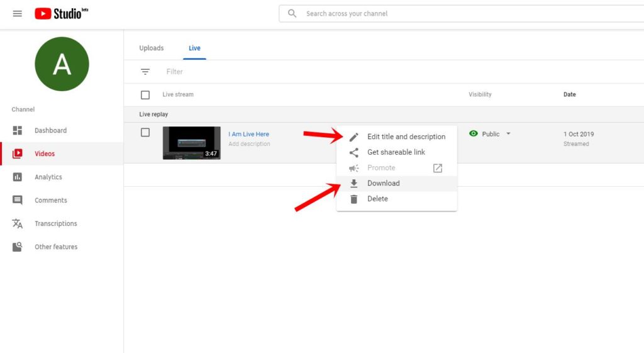Open Videos in the sidebar
Screen dimensions: 644x353
point(62,154)
